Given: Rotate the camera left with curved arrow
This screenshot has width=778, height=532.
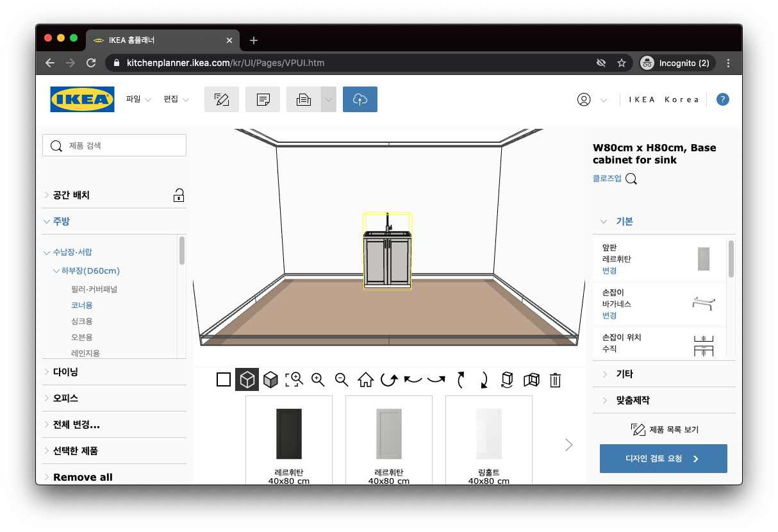Looking at the screenshot, I should [x=413, y=380].
